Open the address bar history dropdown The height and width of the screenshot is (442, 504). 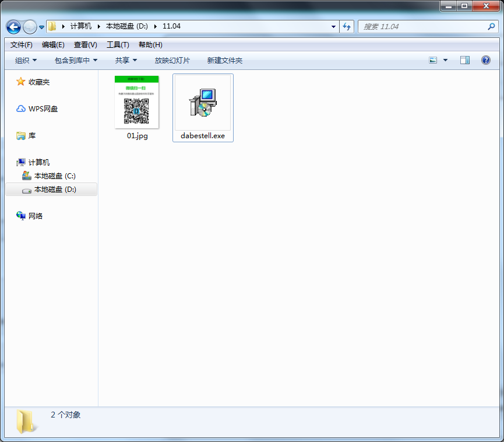click(334, 27)
